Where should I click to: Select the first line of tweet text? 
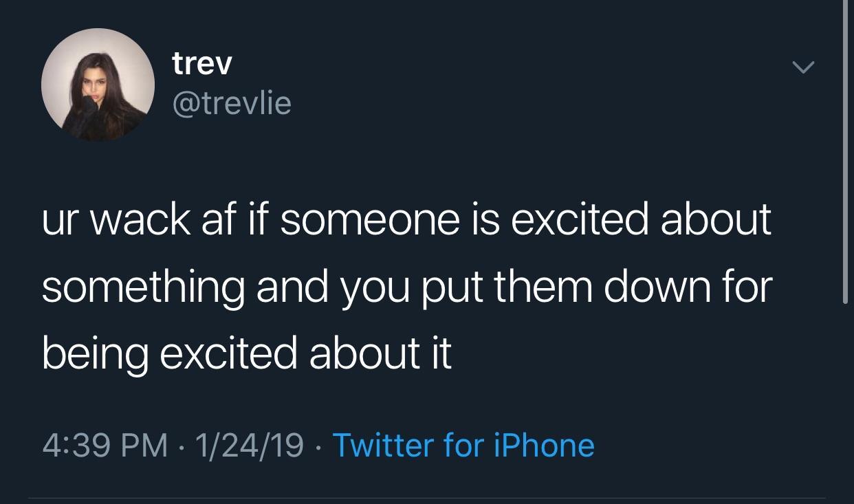(406, 220)
